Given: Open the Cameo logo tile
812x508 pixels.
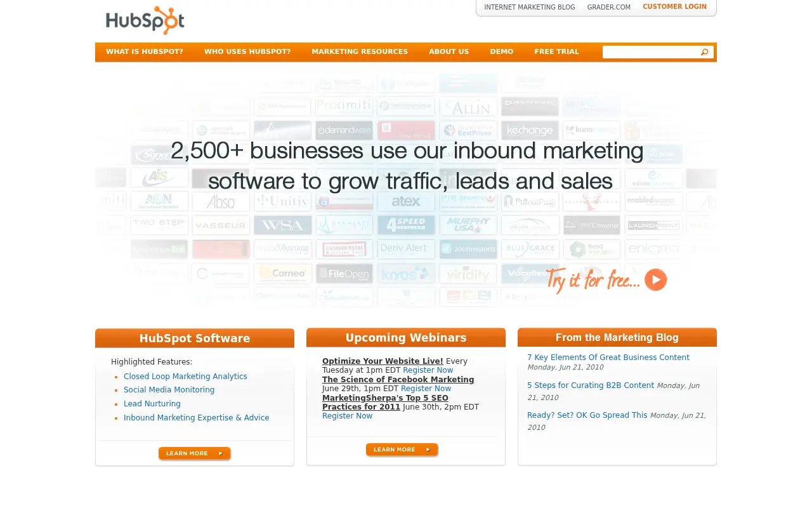Looking at the screenshot, I should (x=283, y=274).
